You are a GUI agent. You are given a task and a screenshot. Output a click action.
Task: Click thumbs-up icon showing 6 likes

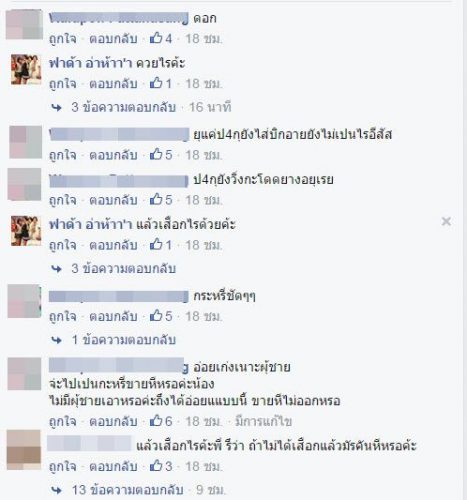(x=156, y=421)
